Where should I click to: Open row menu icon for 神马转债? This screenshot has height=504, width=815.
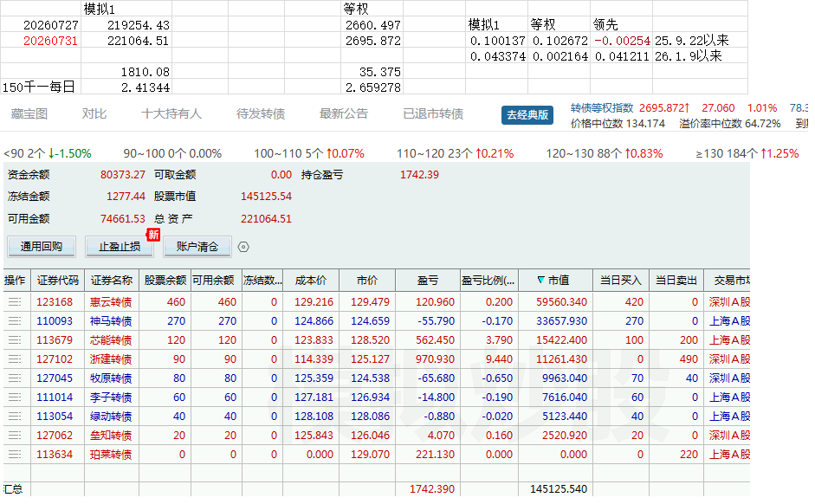(15, 321)
